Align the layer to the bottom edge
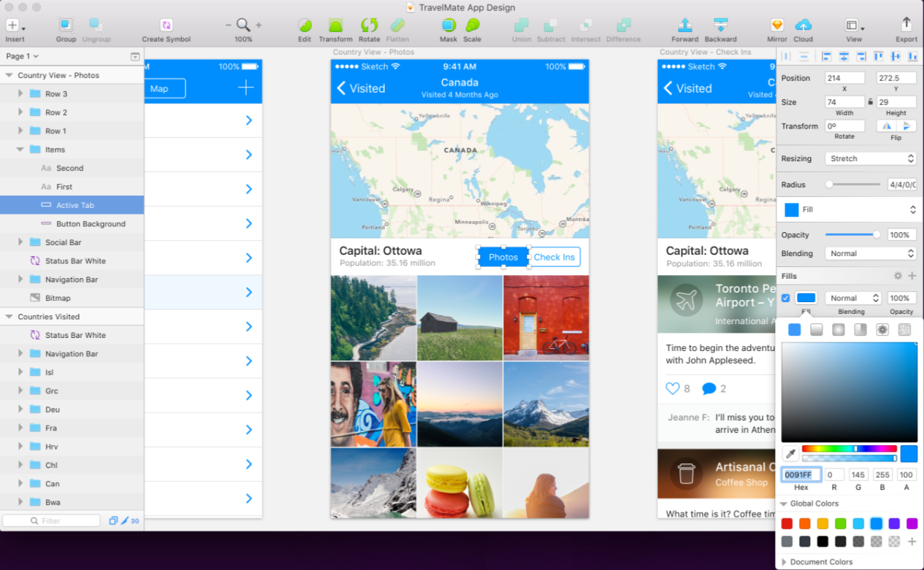The image size is (924, 570). coord(912,56)
